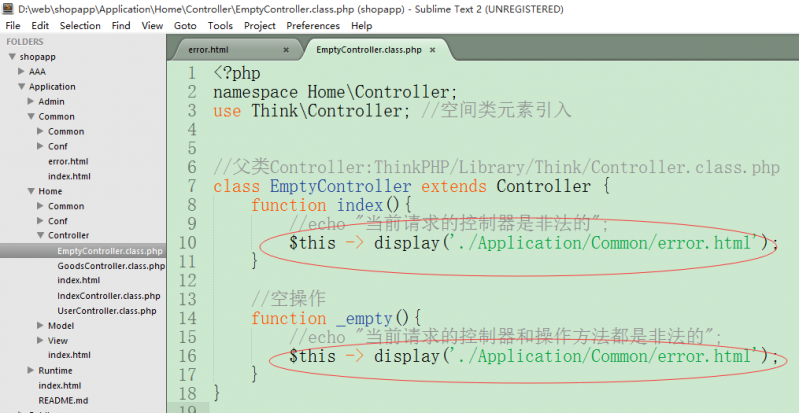Open the Project menu
Image resolution: width=799 pixels, height=413 pixels.
click(x=259, y=25)
